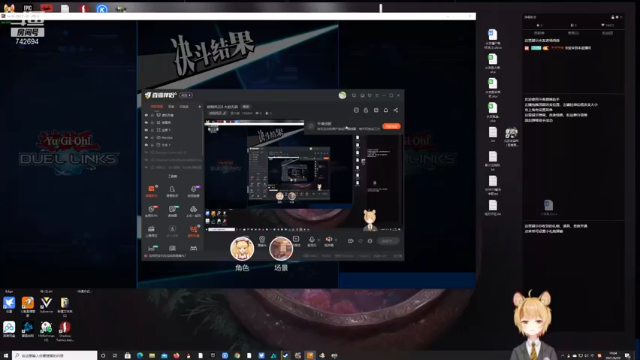Select the first tab in chat panel
640x360 pixels.
(539, 33)
